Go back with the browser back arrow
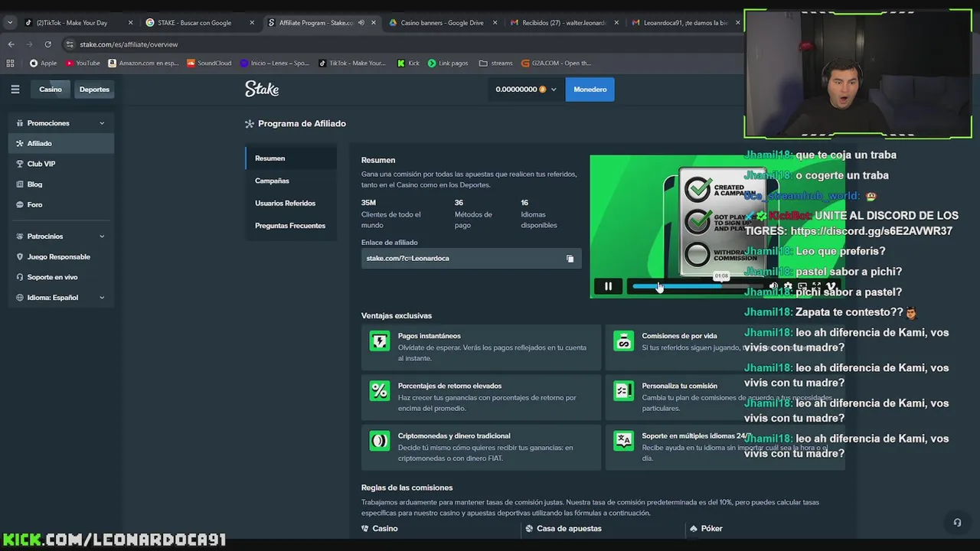 (11, 44)
